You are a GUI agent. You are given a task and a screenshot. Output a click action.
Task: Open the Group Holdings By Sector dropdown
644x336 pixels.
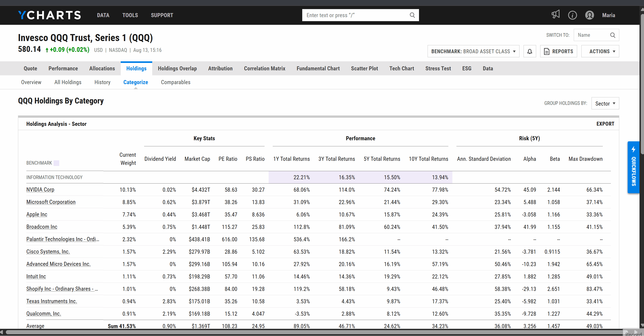pos(605,104)
